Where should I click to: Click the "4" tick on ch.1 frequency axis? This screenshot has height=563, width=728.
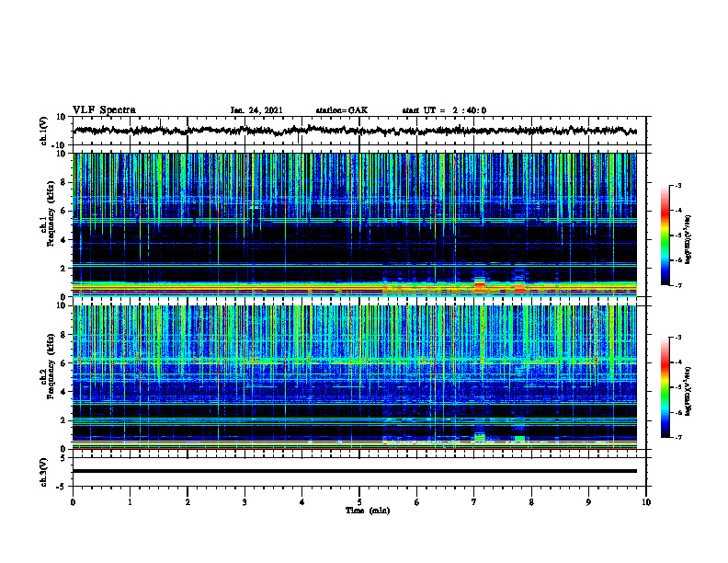(x=63, y=240)
